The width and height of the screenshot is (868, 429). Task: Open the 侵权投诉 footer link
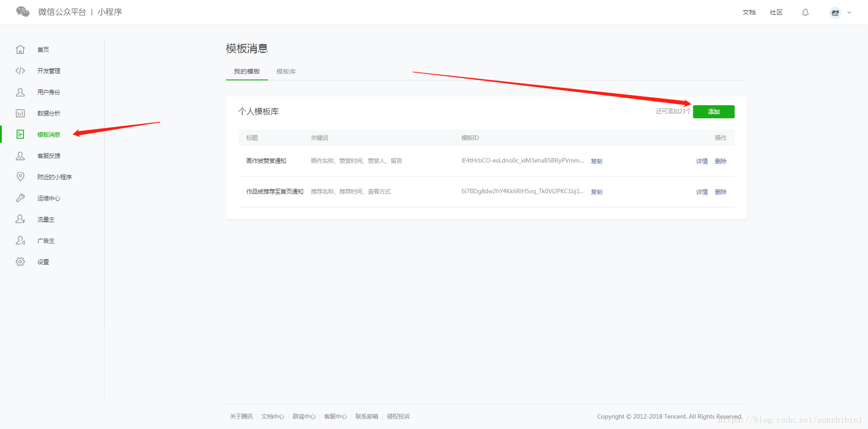tap(398, 416)
